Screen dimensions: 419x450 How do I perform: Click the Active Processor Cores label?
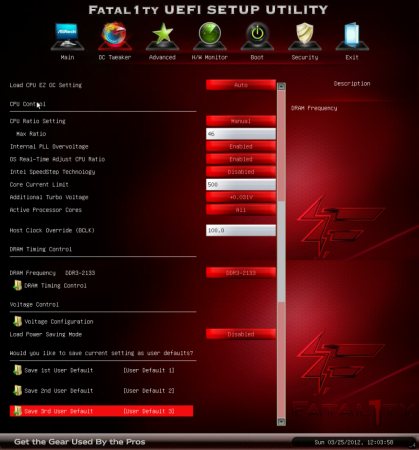[46, 210]
